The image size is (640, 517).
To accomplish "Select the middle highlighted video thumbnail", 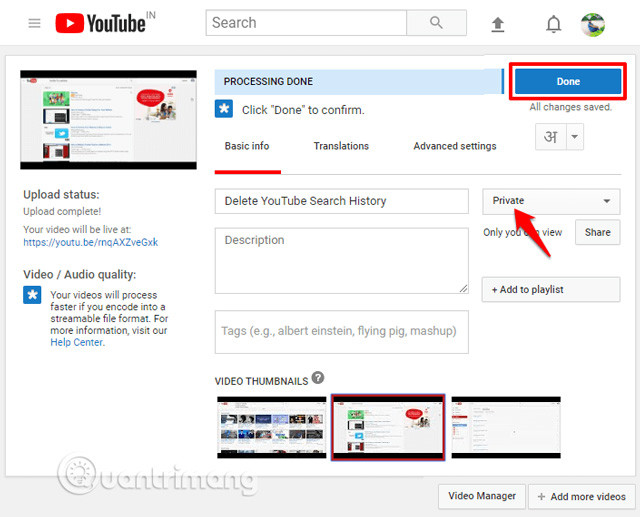I will (388, 427).
